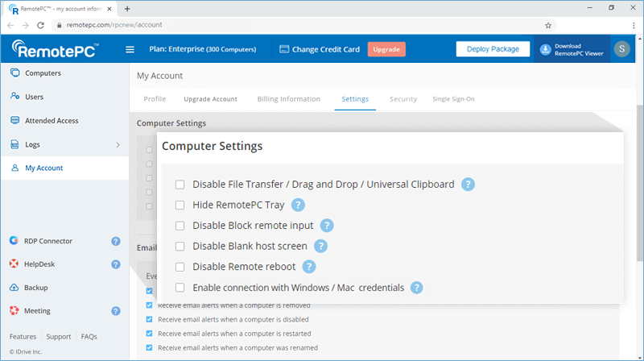
Task: Click the My Account person icon
Action: pyautogui.click(x=14, y=168)
